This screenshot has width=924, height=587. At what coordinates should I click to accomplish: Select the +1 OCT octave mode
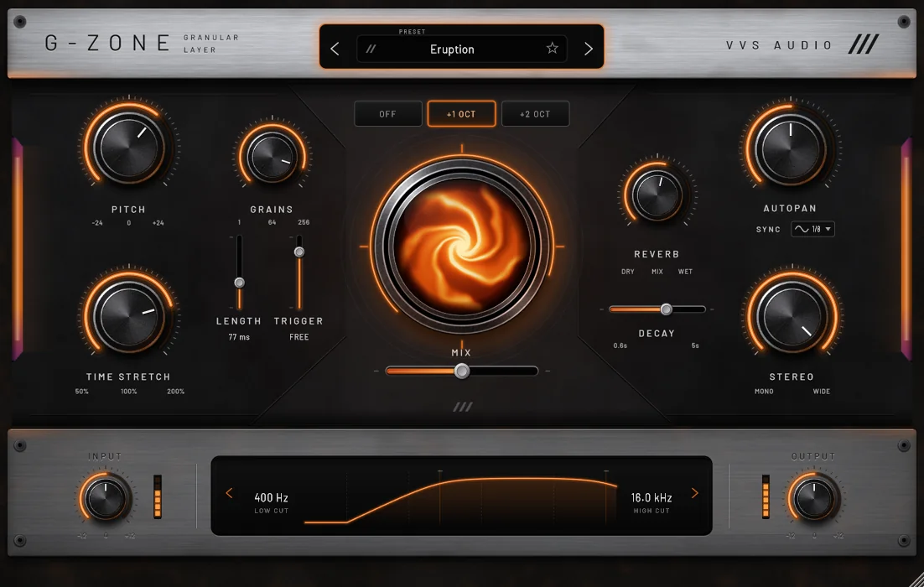[461, 114]
